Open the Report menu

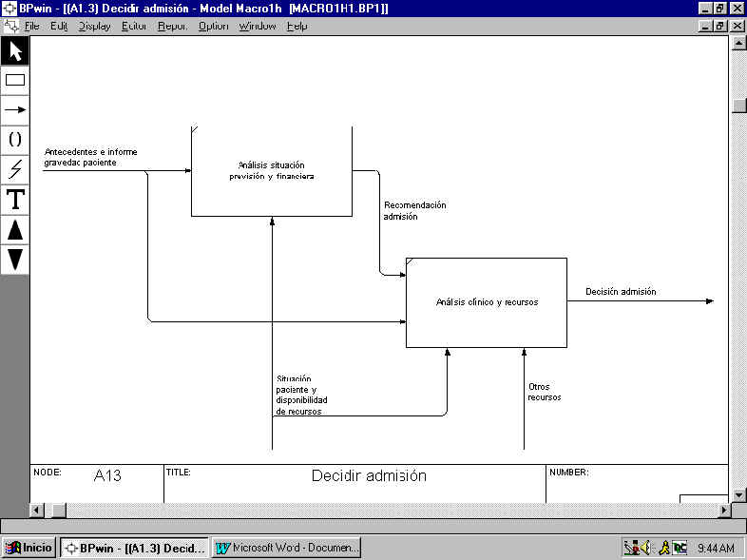(x=172, y=26)
